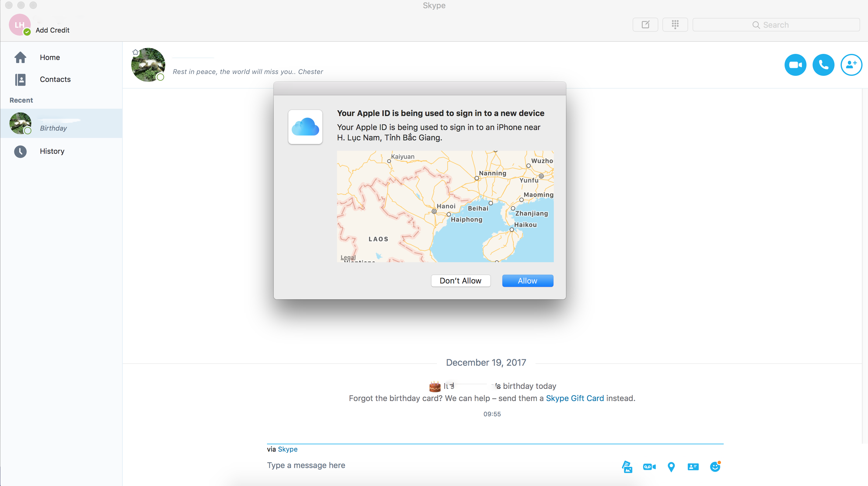This screenshot has width=868, height=486.
Task: Click the Recent section label
Action: 21,100
